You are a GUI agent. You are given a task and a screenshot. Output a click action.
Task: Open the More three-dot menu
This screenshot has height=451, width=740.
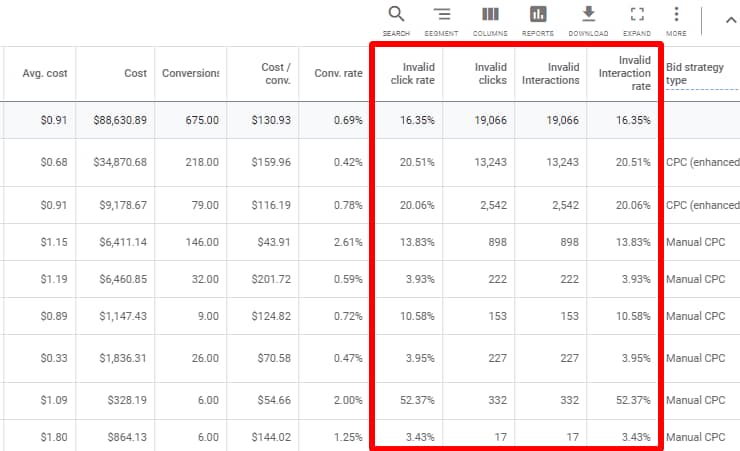coord(676,15)
